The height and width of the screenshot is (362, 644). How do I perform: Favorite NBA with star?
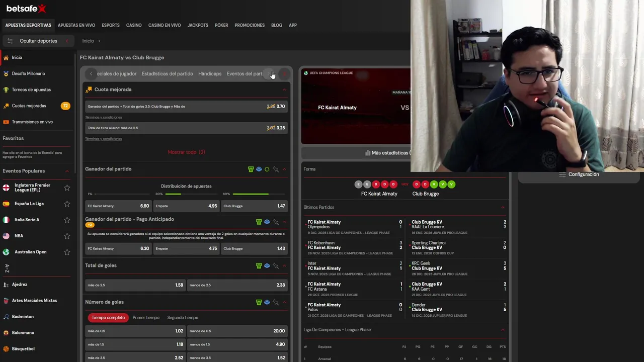tap(67, 236)
